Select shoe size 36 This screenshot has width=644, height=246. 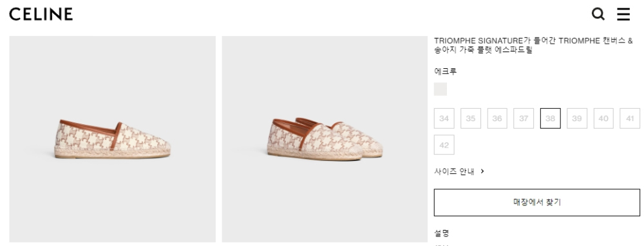click(497, 118)
